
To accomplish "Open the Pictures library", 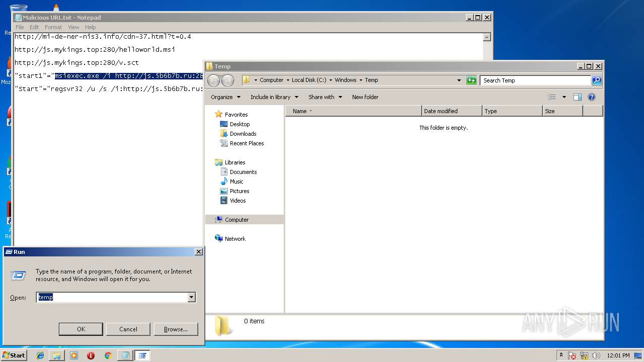I will pyautogui.click(x=239, y=191).
